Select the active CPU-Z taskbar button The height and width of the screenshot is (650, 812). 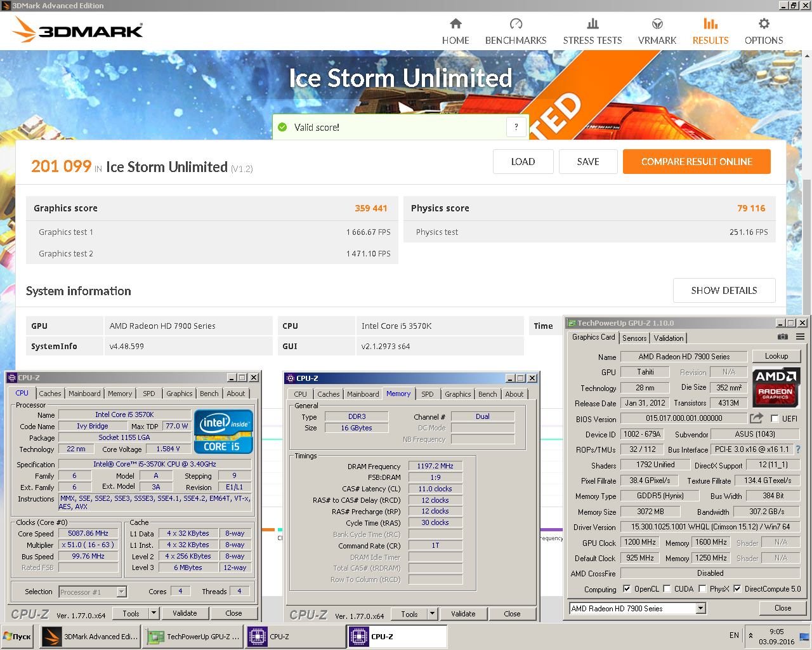pyautogui.click(x=398, y=636)
